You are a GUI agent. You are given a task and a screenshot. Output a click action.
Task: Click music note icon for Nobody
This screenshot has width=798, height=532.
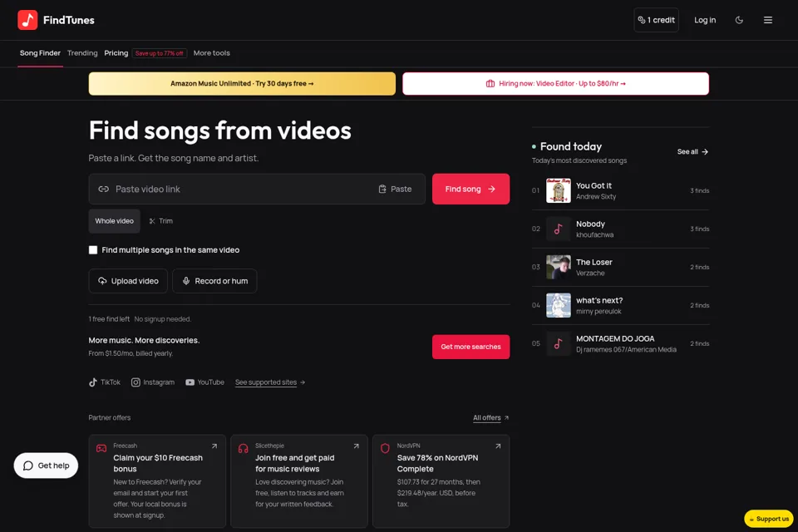click(559, 229)
